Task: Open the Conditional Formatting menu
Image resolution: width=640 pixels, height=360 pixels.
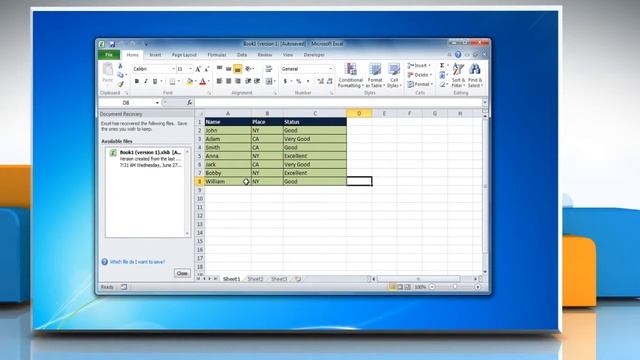Action: [351, 75]
